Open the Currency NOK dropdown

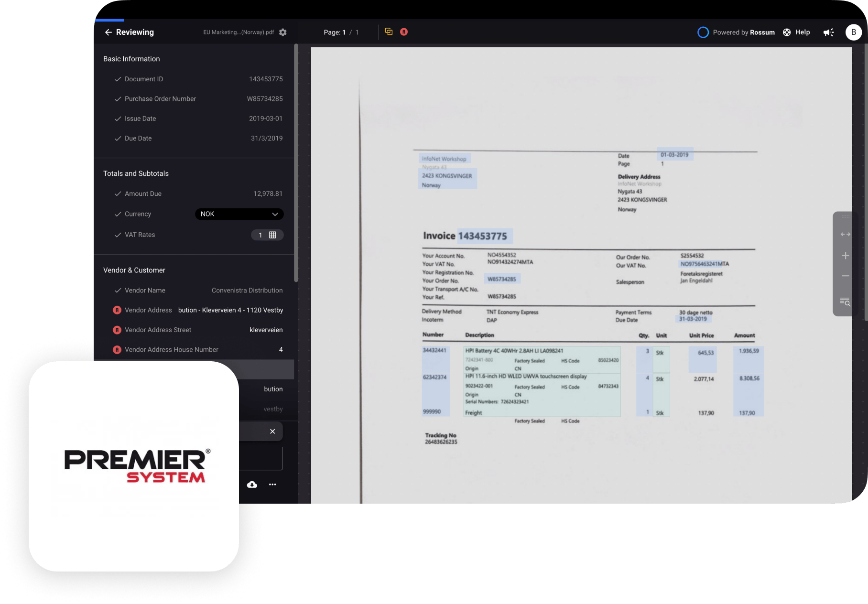point(239,214)
